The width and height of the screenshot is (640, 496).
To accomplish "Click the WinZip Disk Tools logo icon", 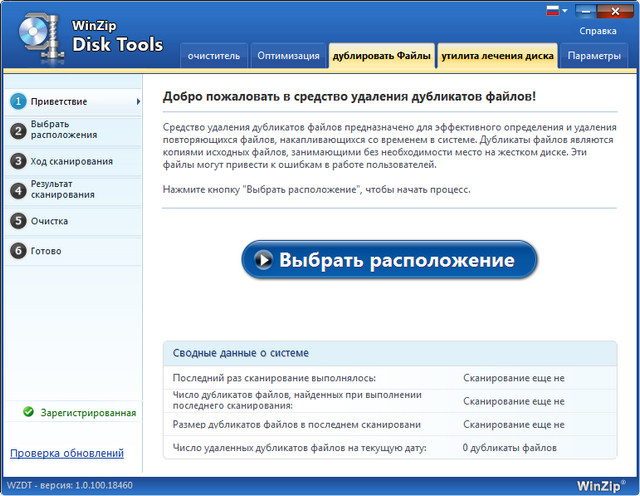I will 41,38.
